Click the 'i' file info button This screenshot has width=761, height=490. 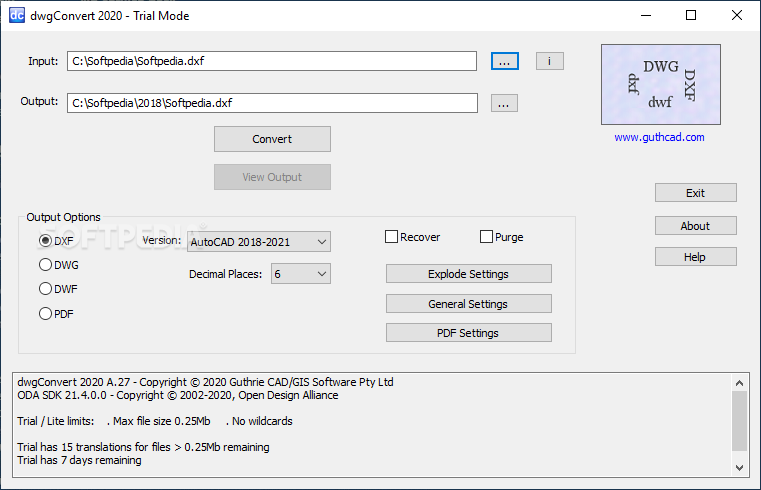pyautogui.click(x=549, y=61)
